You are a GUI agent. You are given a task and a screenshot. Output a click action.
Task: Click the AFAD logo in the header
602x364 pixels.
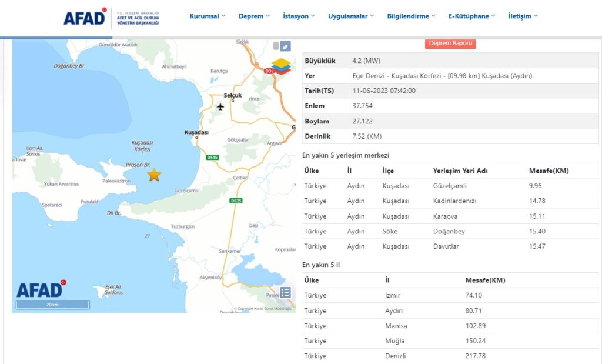click(85, 16)
